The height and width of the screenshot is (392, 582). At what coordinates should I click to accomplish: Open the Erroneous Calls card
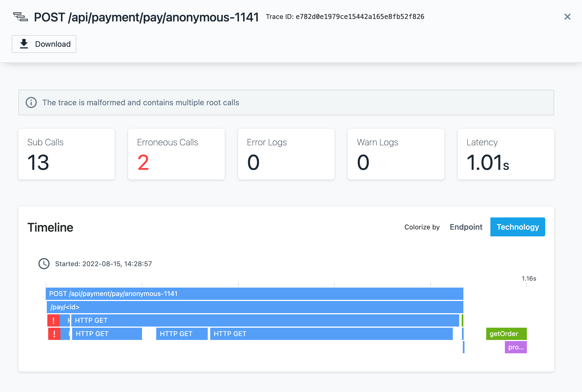point(176,154)
